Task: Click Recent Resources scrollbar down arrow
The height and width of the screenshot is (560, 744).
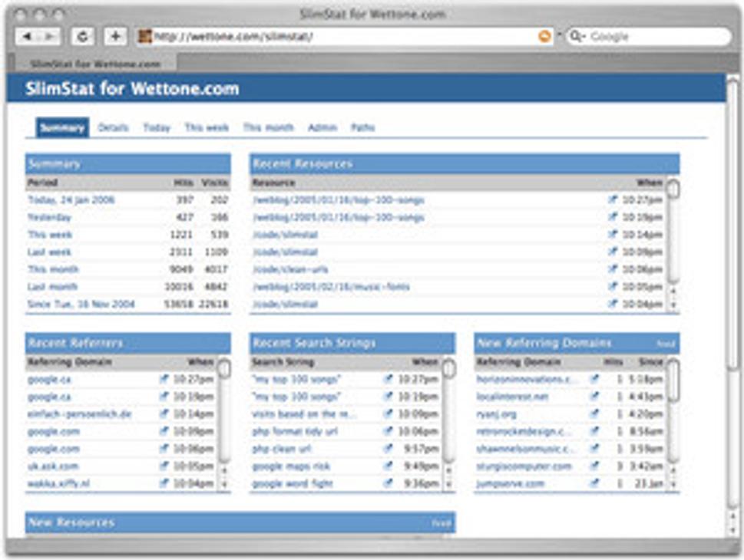Action: (x=673, y=305)
